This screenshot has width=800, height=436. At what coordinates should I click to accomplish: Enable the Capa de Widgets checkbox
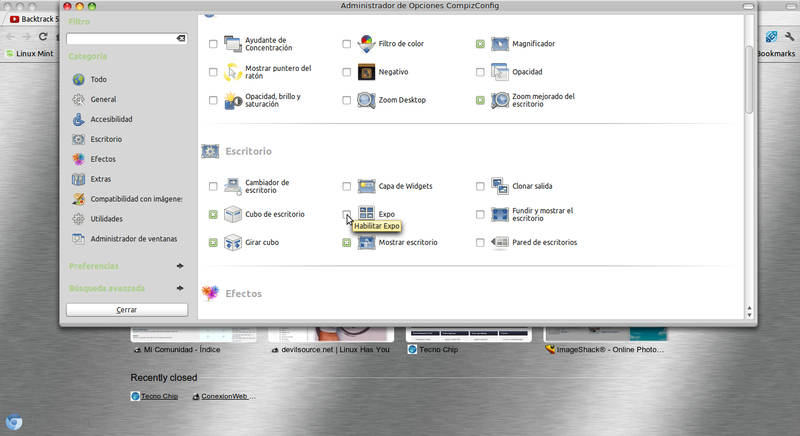(x=347, y=187)
